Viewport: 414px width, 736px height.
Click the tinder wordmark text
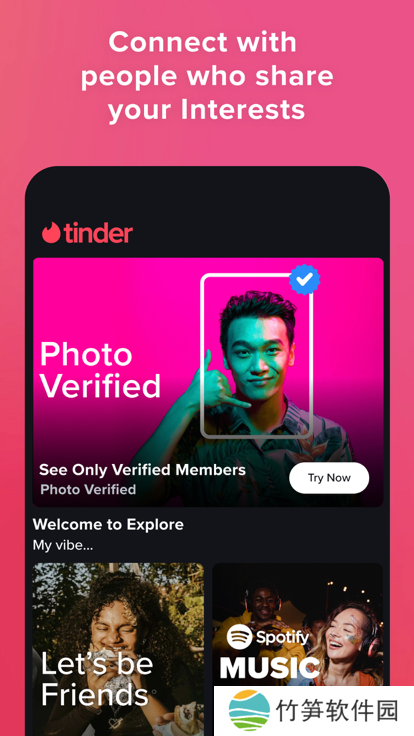[99, 233]
